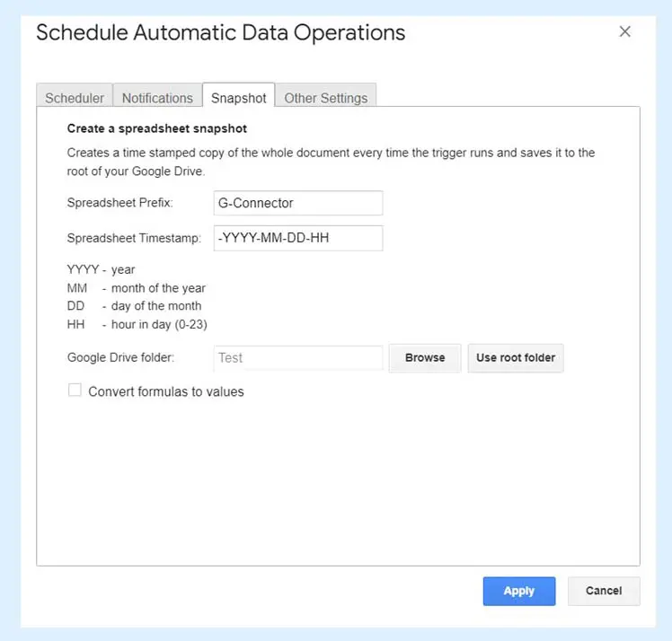Open the Notifications tab

pos(157,98)
